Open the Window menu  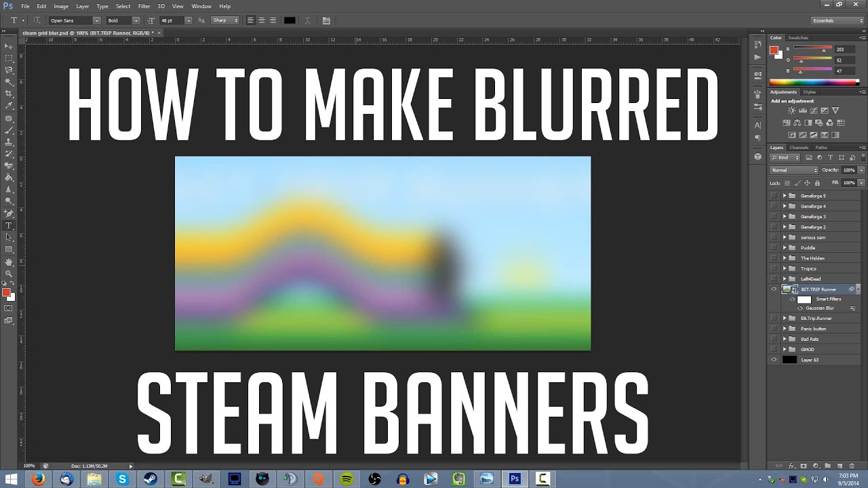pos(201,6)
